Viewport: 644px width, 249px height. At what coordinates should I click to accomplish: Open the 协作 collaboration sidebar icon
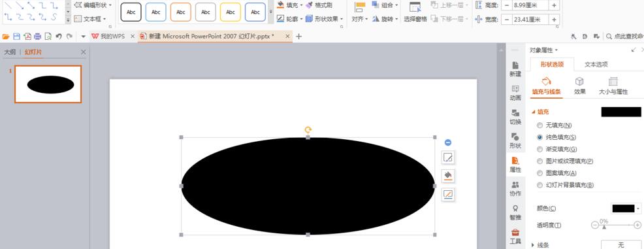515,189
